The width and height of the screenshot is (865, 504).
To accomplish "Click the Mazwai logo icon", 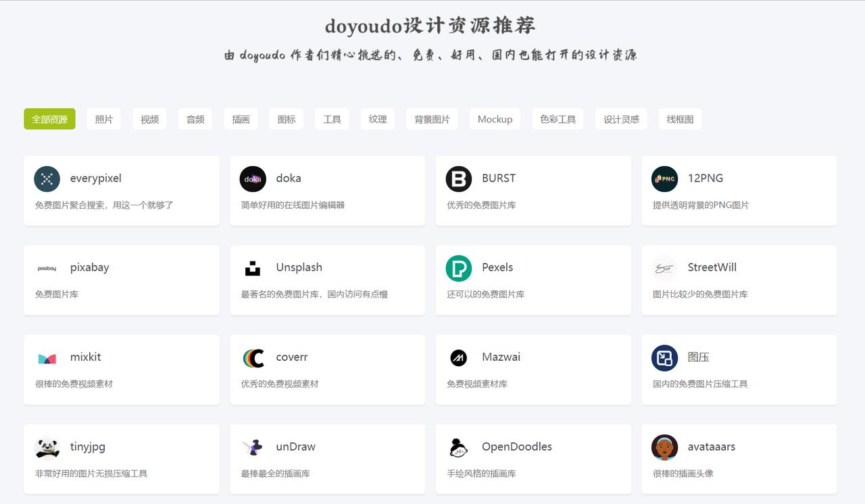I will coord(458,357).
